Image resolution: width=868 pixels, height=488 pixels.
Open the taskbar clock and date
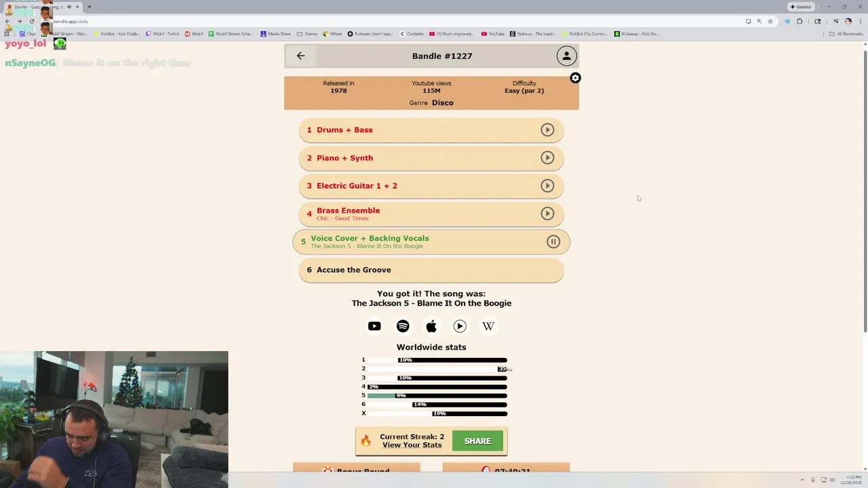coord(850,480)
